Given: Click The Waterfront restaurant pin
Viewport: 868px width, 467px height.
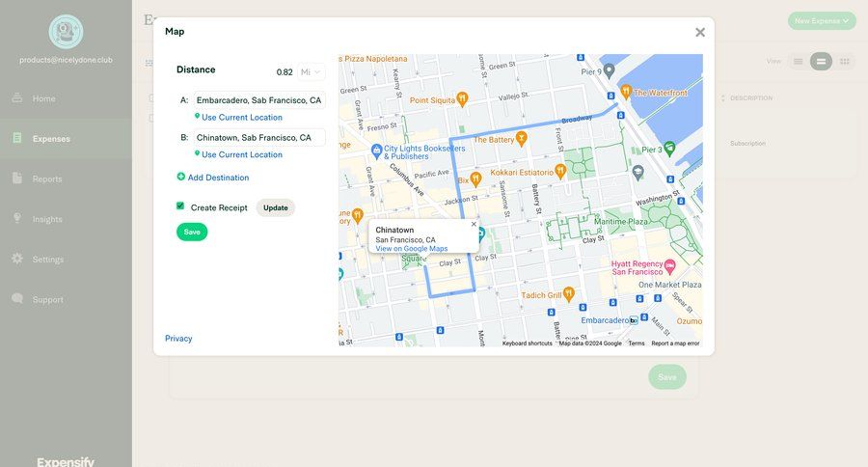Looking at the screenshot, I should click(x=626, y=92).
